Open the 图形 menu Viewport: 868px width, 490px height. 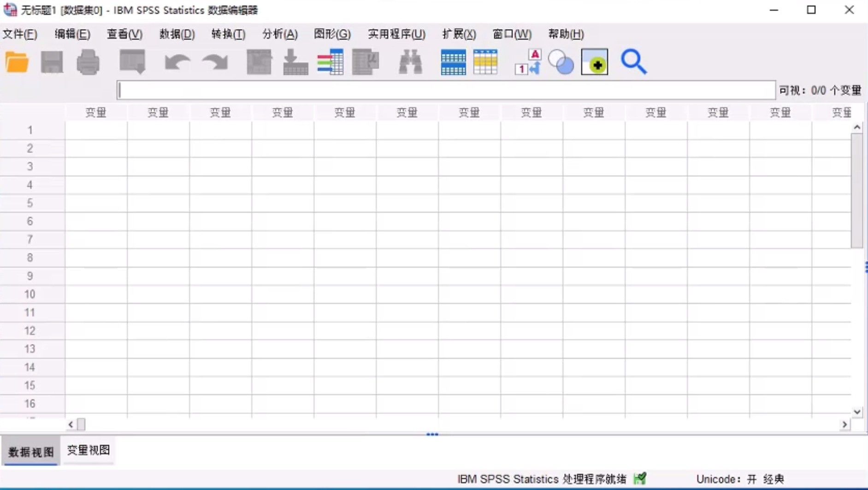coord(331,34)
